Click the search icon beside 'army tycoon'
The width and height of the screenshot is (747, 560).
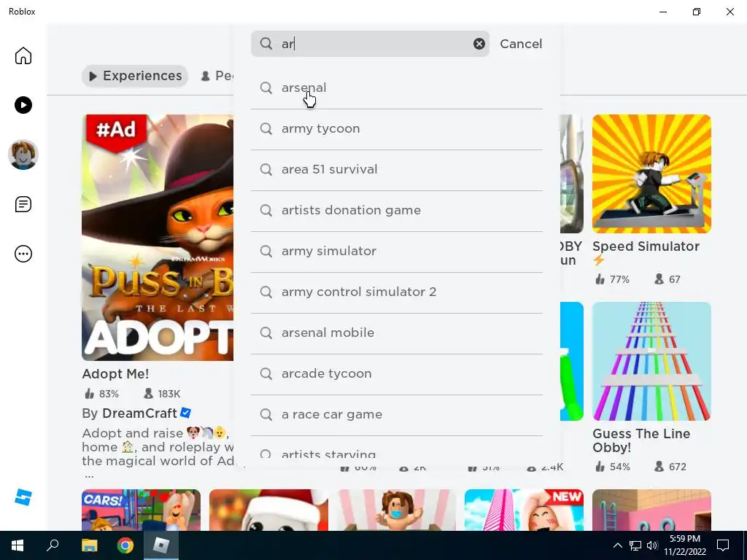(266, 128)
